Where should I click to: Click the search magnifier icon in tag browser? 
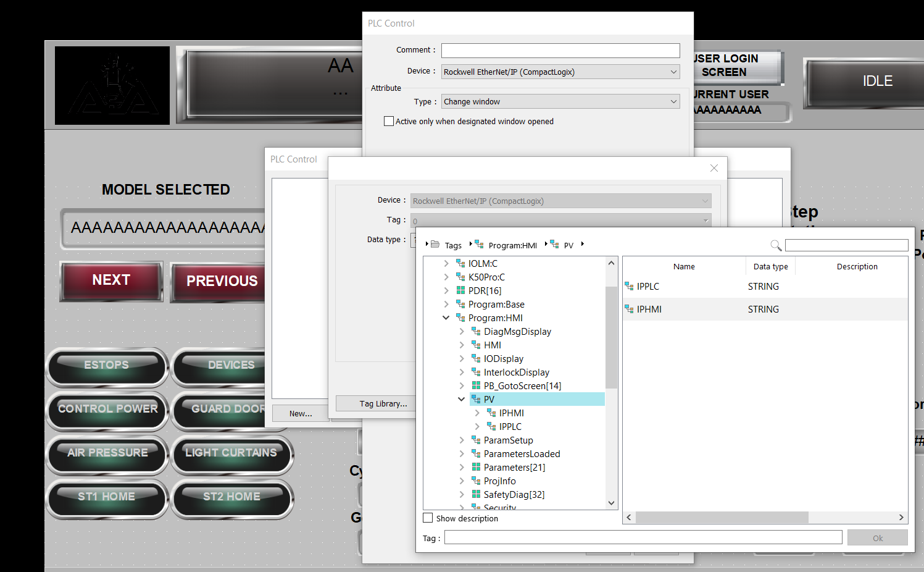tap(776, 245)
